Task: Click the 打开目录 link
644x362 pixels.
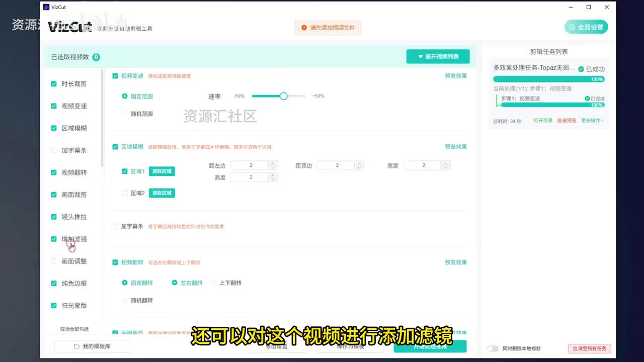Action: point(543,121)
